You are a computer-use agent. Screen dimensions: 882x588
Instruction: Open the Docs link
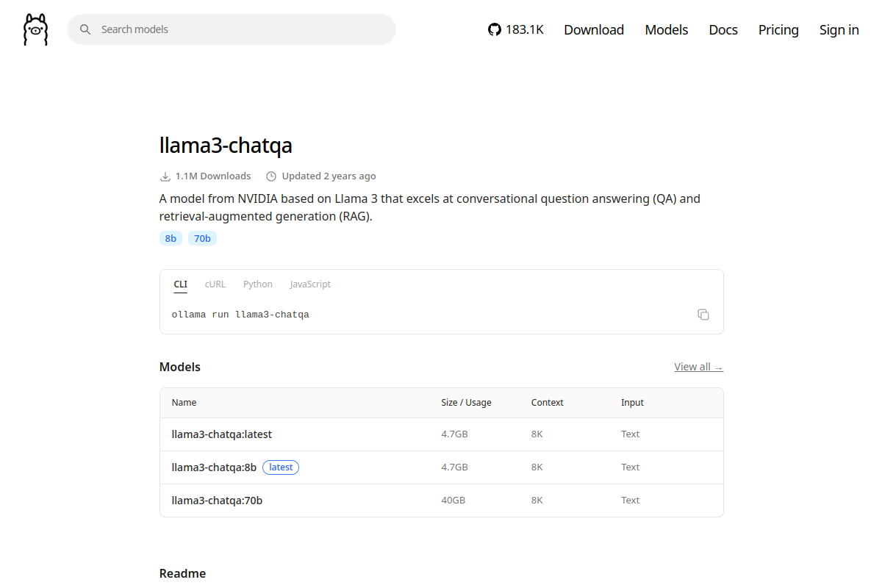(x=723, y=29)
